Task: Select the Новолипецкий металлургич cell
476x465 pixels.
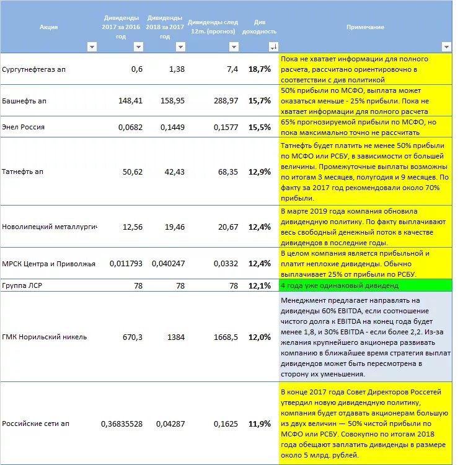Action: pyautogui.click(x=49, y=227)
